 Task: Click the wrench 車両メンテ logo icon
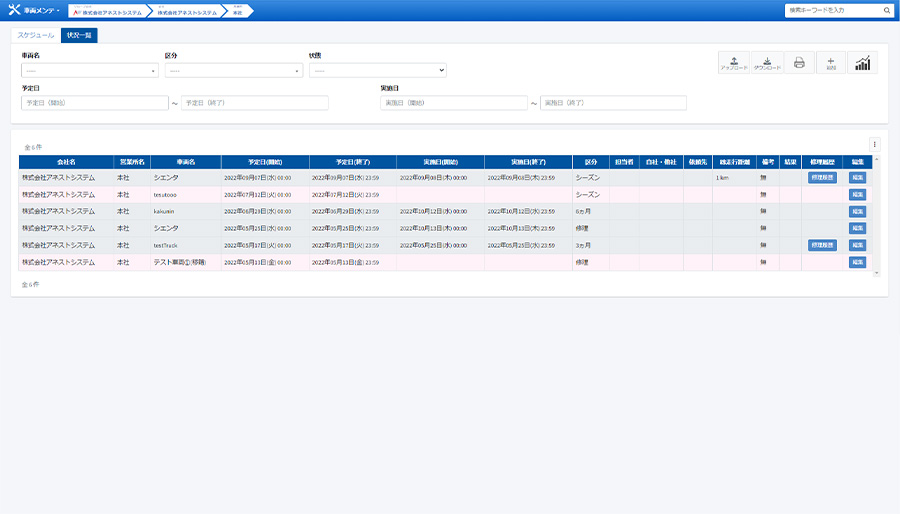click(x=14, y=10)
